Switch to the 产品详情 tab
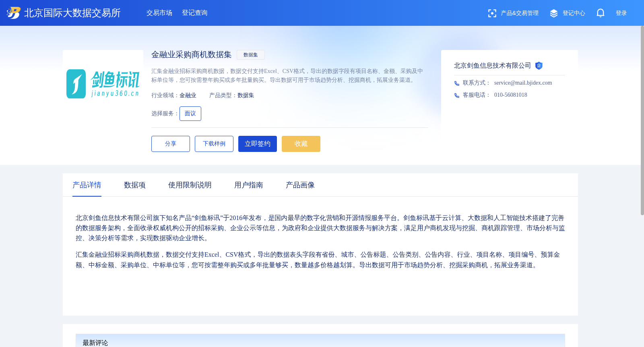Screen dimensions: 644x347 pos(87,185)
